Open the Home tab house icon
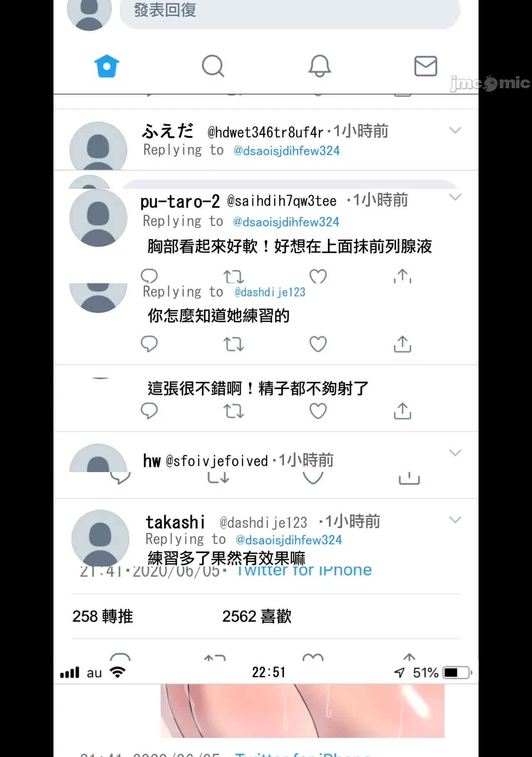This screenshot has height=757, width=532. [x=107, y=66]
